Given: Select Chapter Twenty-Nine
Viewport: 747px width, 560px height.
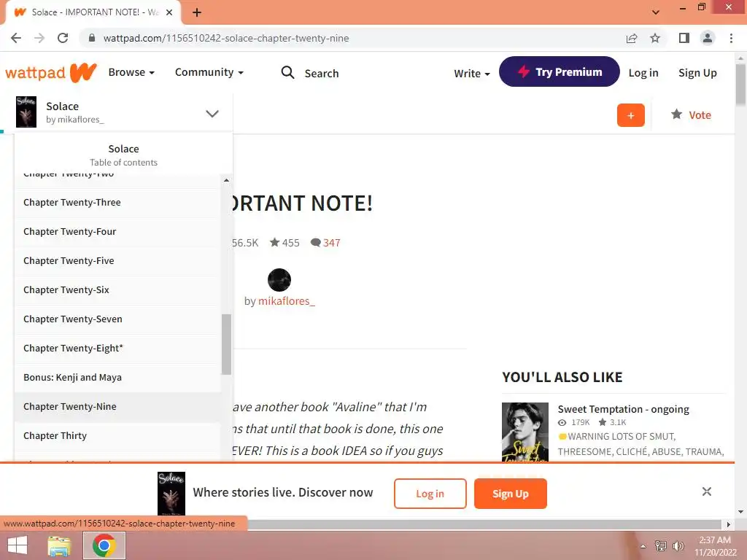Looking at the screenshot, I should (117, 407).
